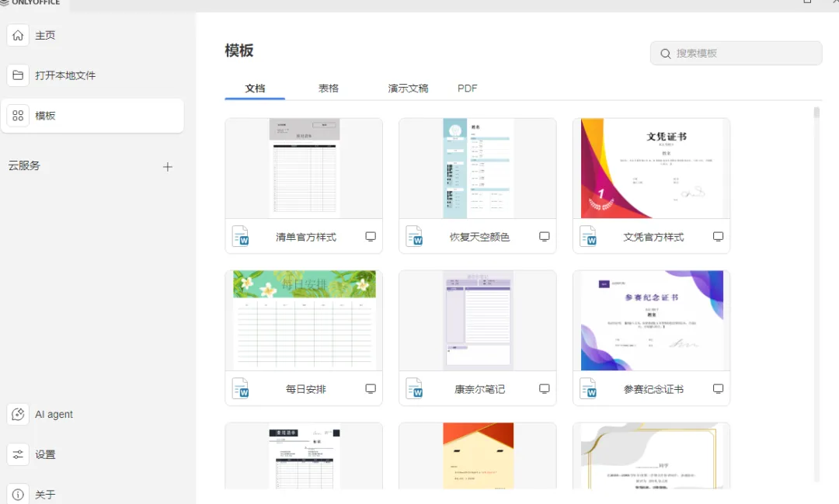The image size is (839, 504).
Task: Click document icon beside 恢复天空颜色
Action: coord(414,237)
